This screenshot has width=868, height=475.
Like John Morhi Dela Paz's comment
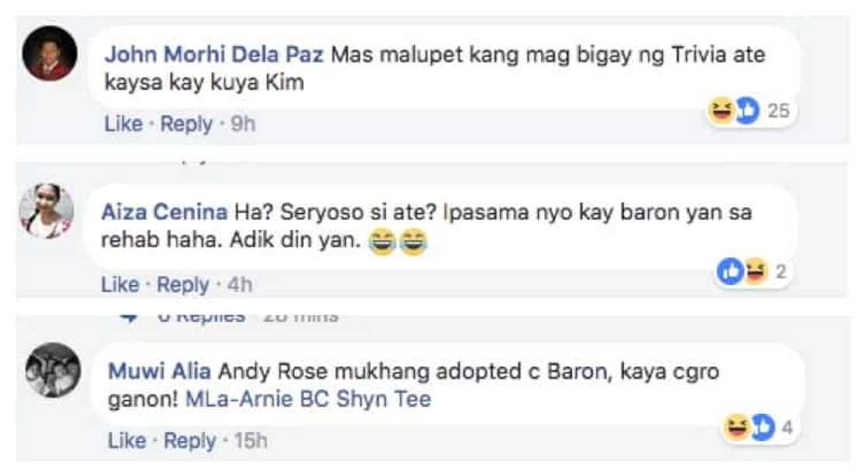click(123, 123)
